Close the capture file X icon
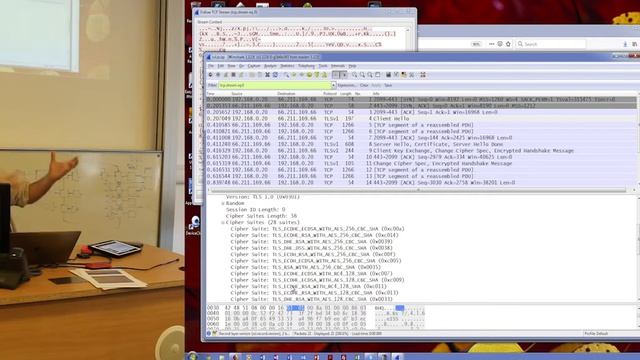This screenshot has width=640, height=360. coord(267,75)
